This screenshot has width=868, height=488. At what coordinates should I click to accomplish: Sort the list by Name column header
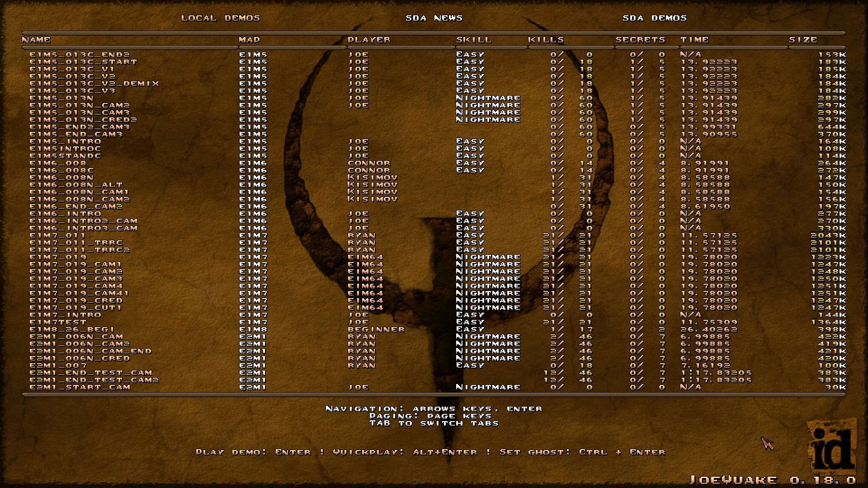point(36,40)
